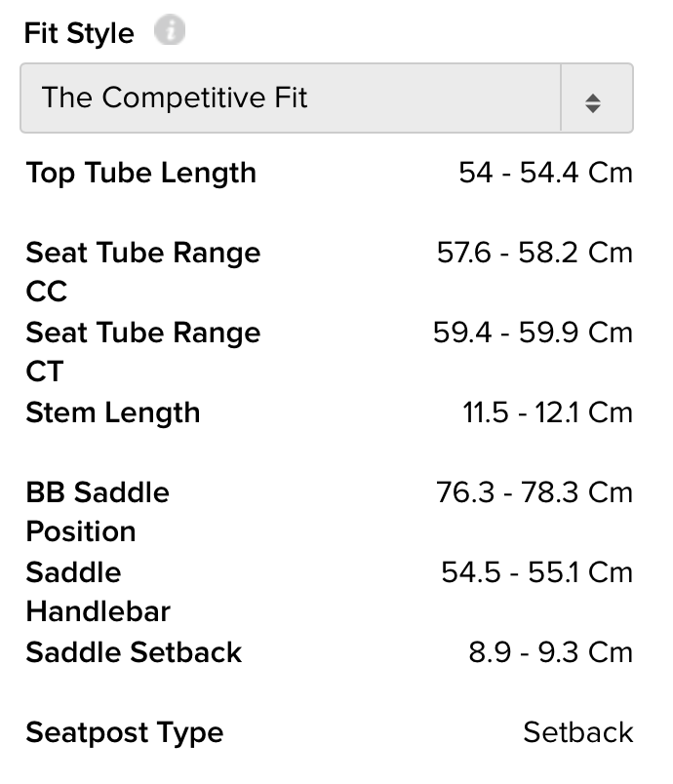Click the 8.9 - 9.3 Cm value
Viewport: 673px width, 784px height.
550,652
